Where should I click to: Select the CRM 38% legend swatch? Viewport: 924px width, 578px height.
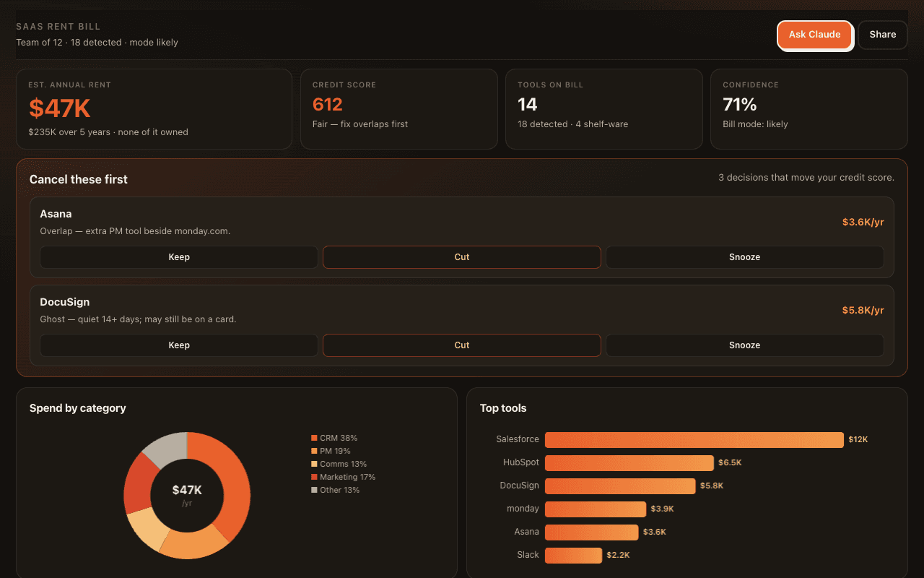tap(314, 438)
